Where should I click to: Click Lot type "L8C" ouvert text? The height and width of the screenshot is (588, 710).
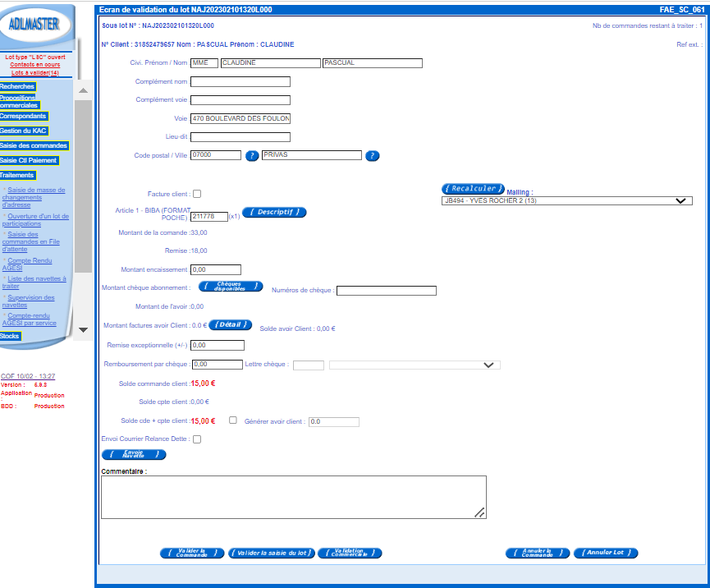point(34,57)
